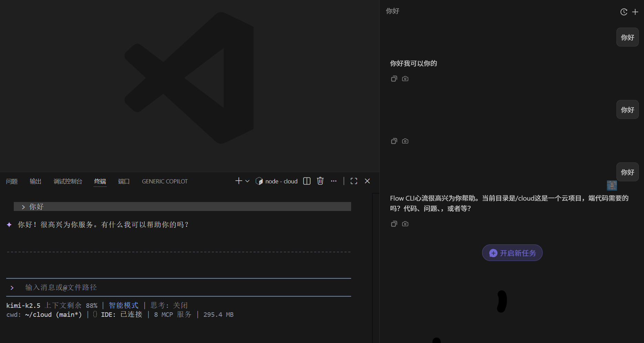
Task: Select the node - cloud terminal
Action: coord(277,181)
